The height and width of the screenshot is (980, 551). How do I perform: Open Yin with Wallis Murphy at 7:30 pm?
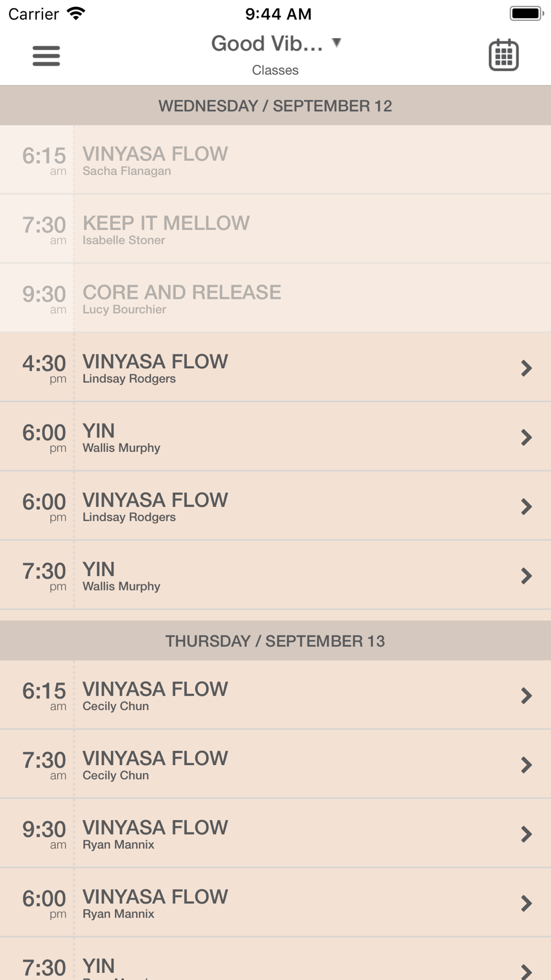tap(275, 575)
